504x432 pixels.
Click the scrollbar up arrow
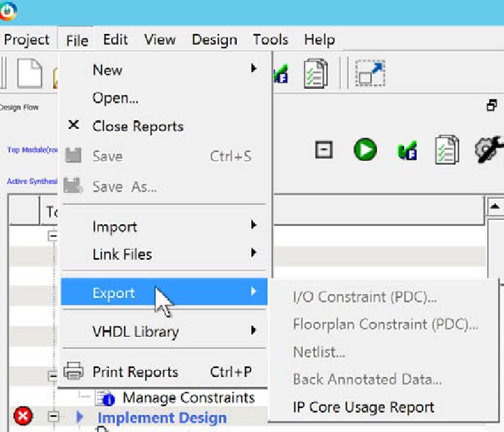[495, 206]
